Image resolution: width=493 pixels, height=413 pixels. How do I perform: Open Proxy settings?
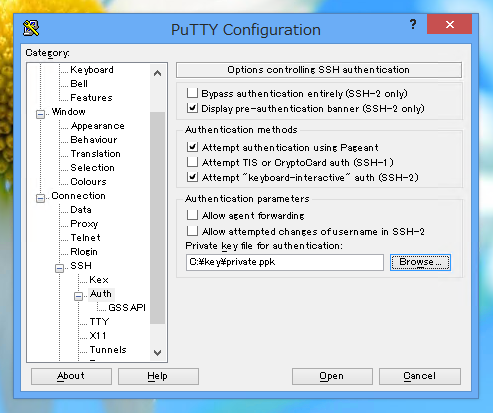tap(84, 224)
